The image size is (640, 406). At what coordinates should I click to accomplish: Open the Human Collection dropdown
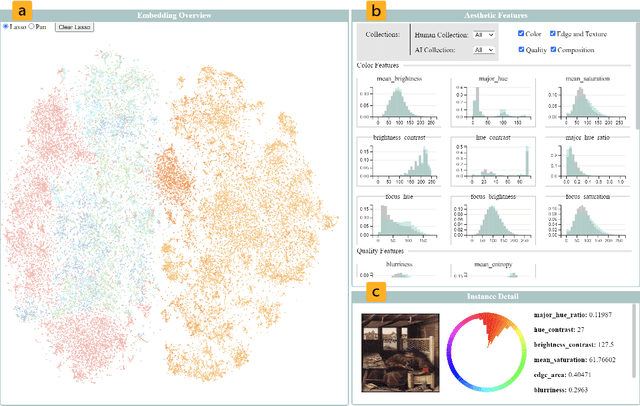tap(485, 34)
